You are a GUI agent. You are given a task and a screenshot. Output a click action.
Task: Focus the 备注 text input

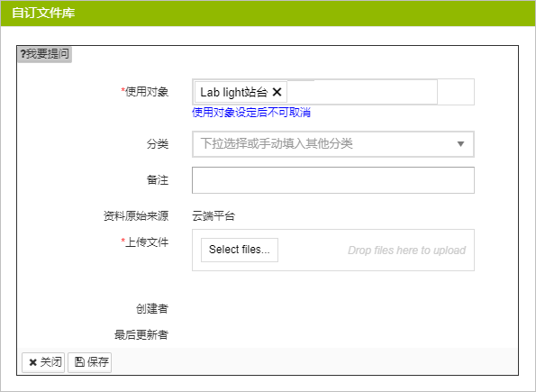click(x=333, y=180)
